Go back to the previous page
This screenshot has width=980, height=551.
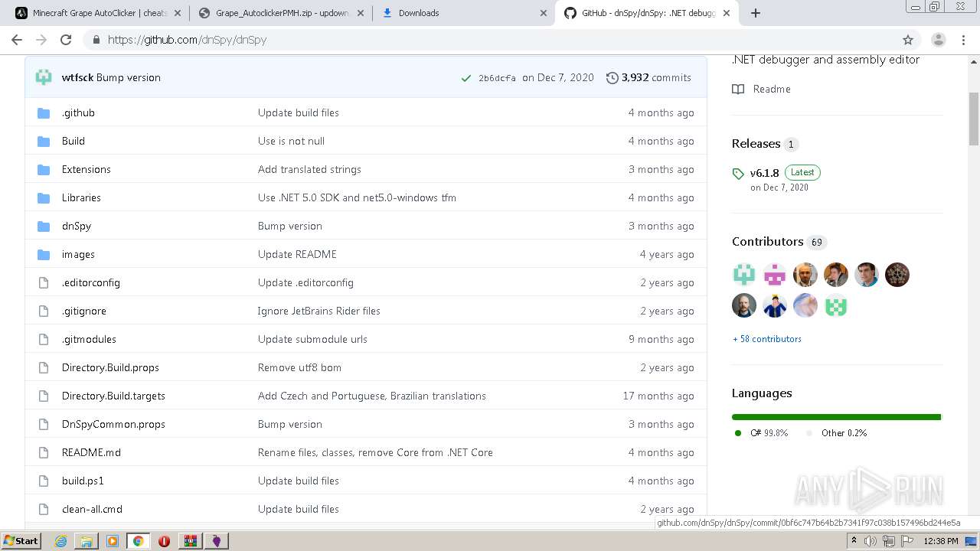click(x=17, y=40)
